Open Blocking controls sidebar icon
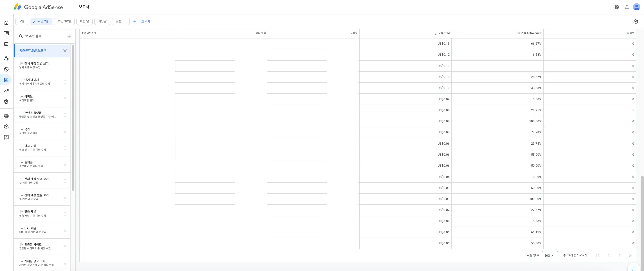This screenshot has width=644, height=271. pos(6,69)
